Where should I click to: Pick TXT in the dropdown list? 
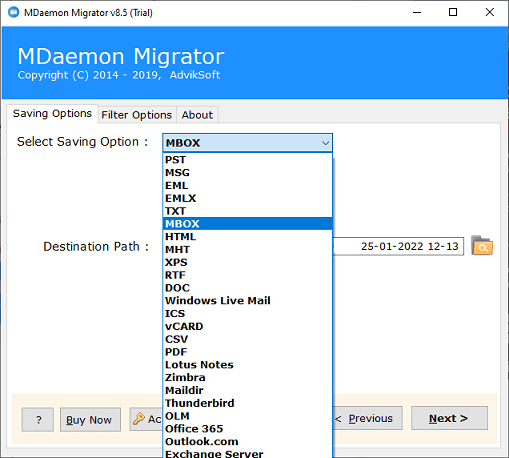pos(247,211)
